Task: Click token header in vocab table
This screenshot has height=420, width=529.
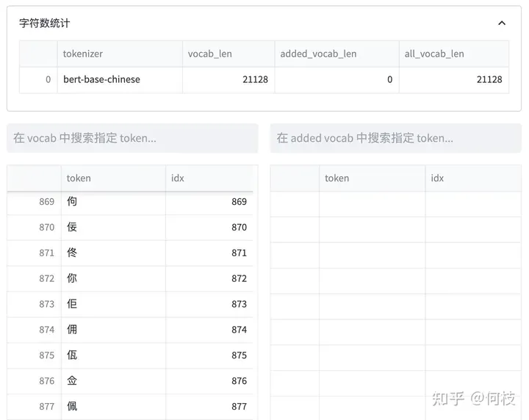Action: 113,178
